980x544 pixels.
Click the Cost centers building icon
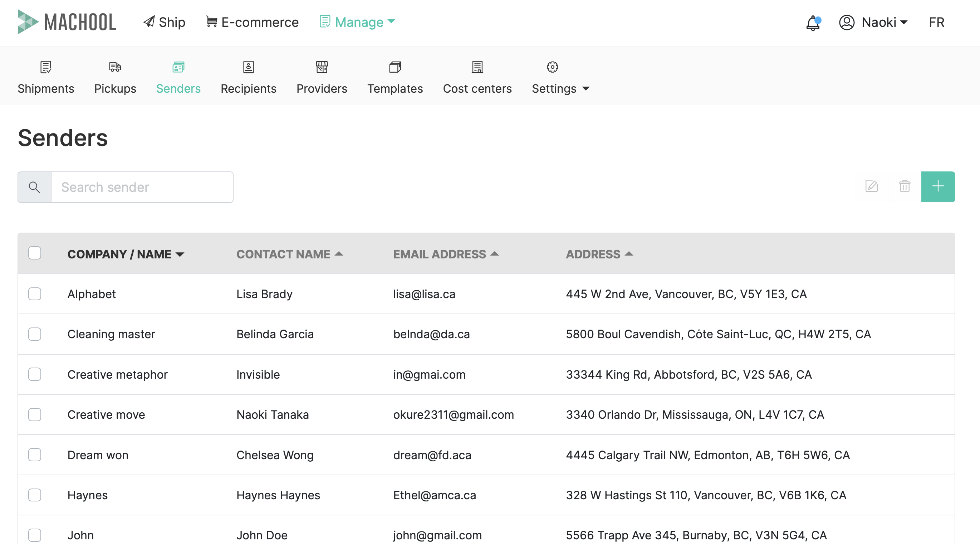[x=477, y=67]
